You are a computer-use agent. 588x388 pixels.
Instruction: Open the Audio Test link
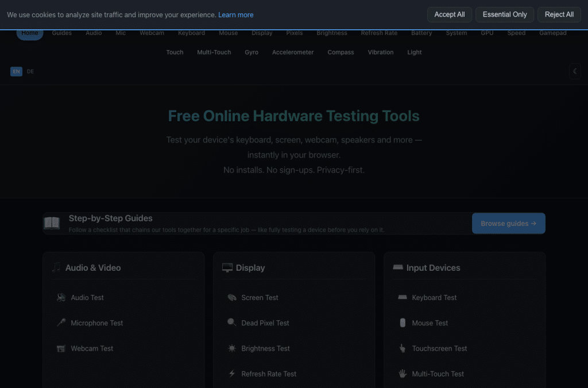coord(87,298)
